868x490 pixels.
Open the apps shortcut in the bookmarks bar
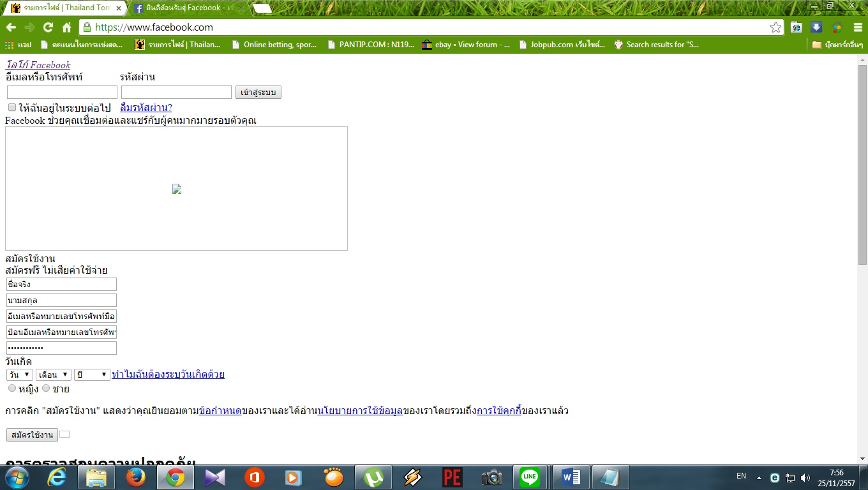18,45
